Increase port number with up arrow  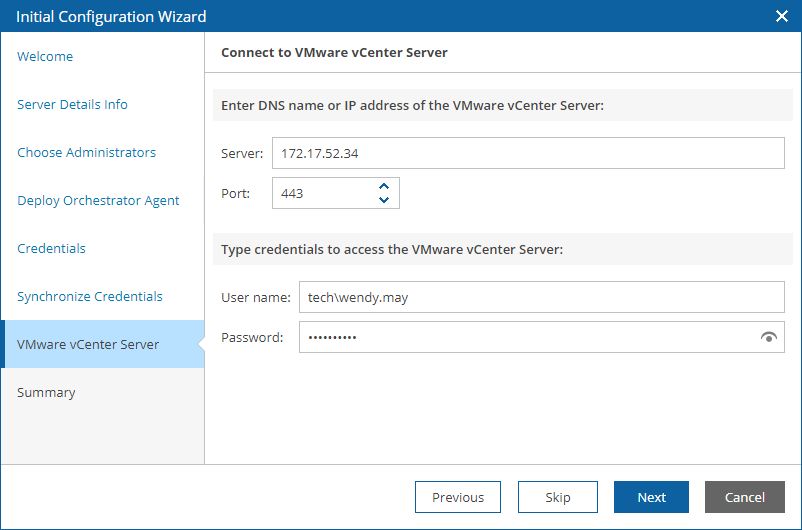pos(384,187)
